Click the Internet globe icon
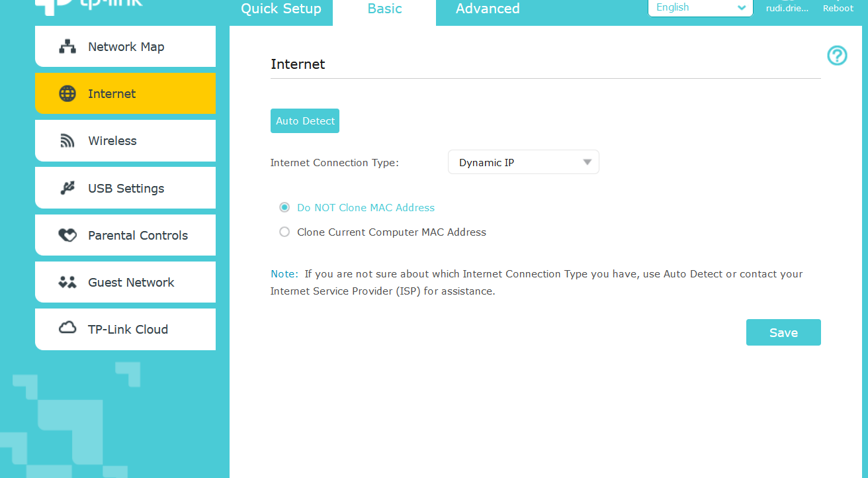 point(67,94)
